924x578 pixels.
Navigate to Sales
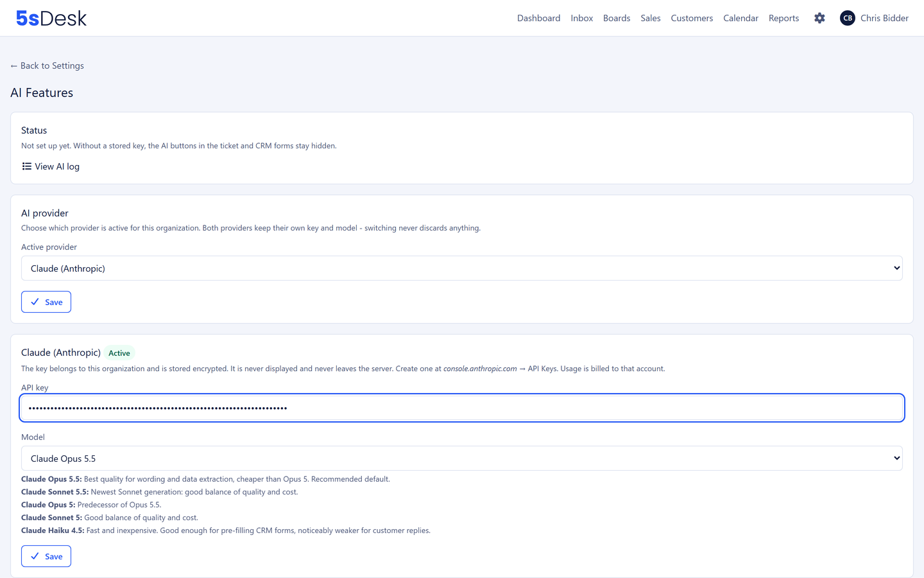(651, 18)
